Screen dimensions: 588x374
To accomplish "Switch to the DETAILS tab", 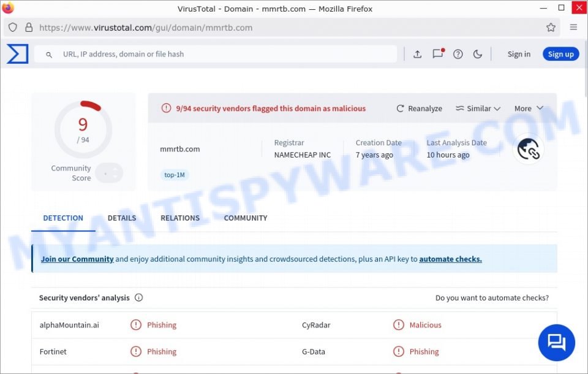I will pos(122,218).
